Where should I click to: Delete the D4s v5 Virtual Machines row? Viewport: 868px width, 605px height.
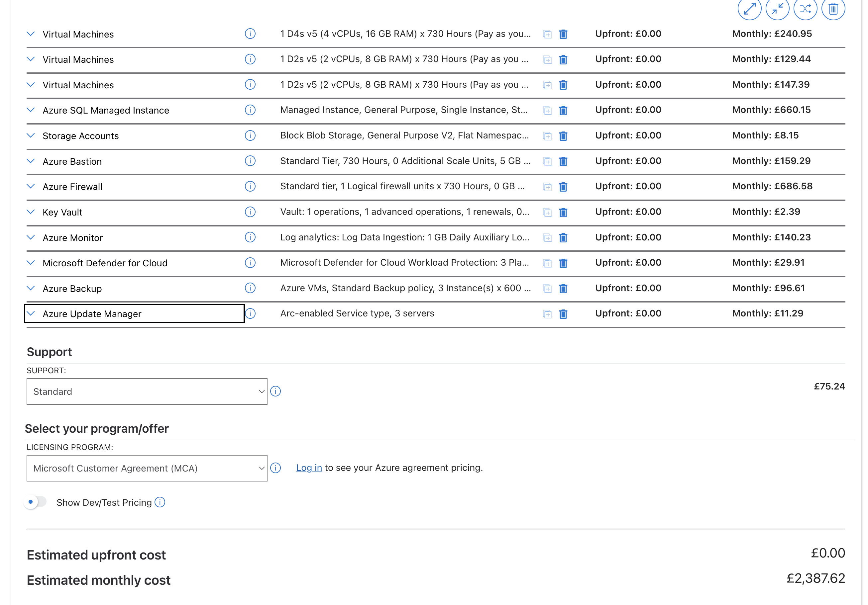(x=563, y=34)
